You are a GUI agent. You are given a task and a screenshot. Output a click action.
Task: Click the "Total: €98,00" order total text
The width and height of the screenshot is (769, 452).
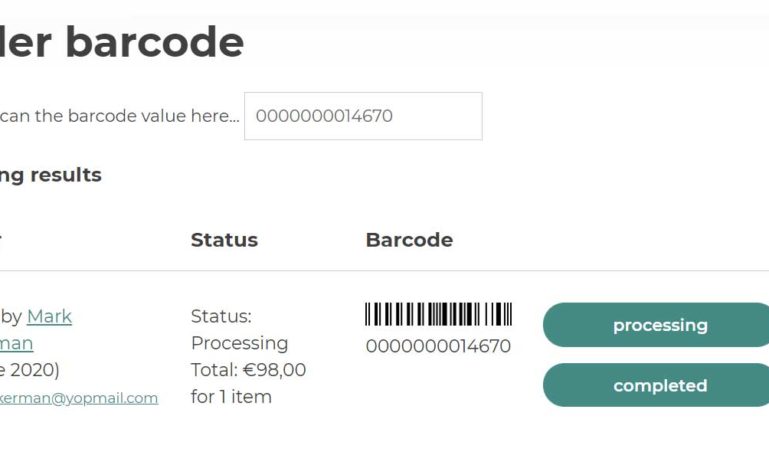(x=248, y=370)
